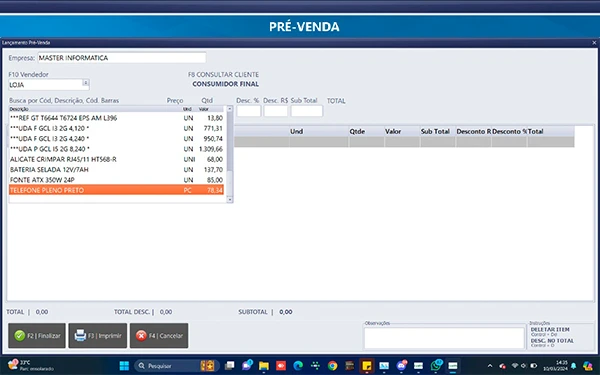
Task: Open the network icon in system tray
Action: 515,366
